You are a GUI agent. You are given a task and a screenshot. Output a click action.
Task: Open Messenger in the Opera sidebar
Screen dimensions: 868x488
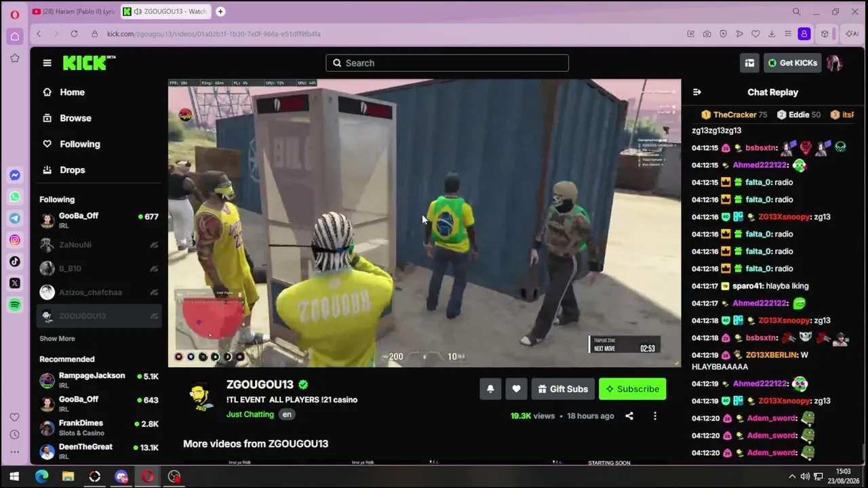click(15, 176)
